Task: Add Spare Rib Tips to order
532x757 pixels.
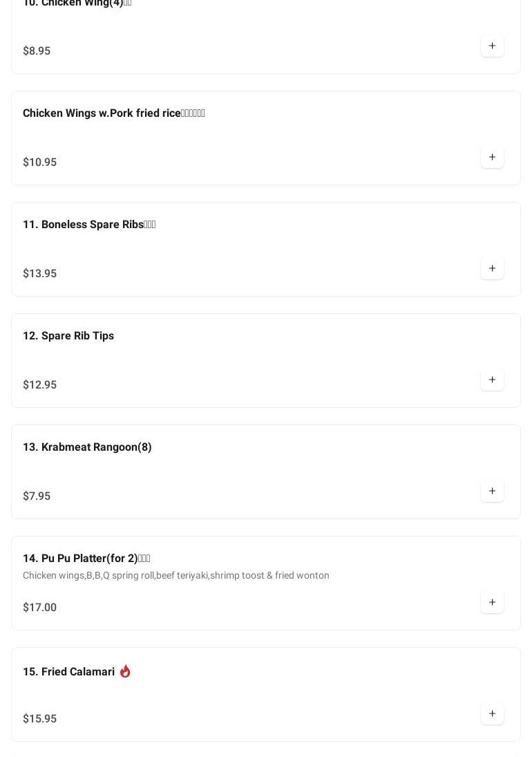Action: tap(492, 380)
